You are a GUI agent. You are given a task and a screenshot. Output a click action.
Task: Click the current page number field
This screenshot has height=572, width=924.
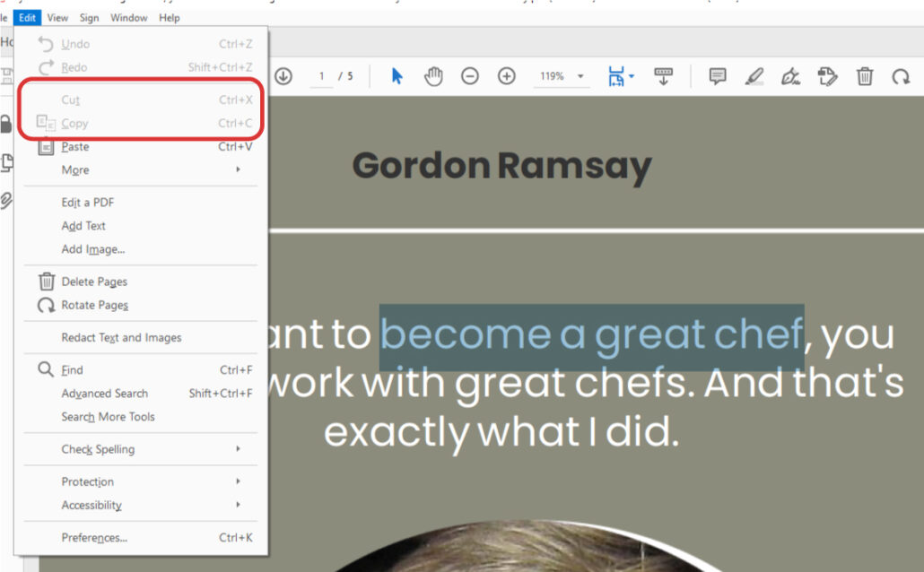coord(321,76)
